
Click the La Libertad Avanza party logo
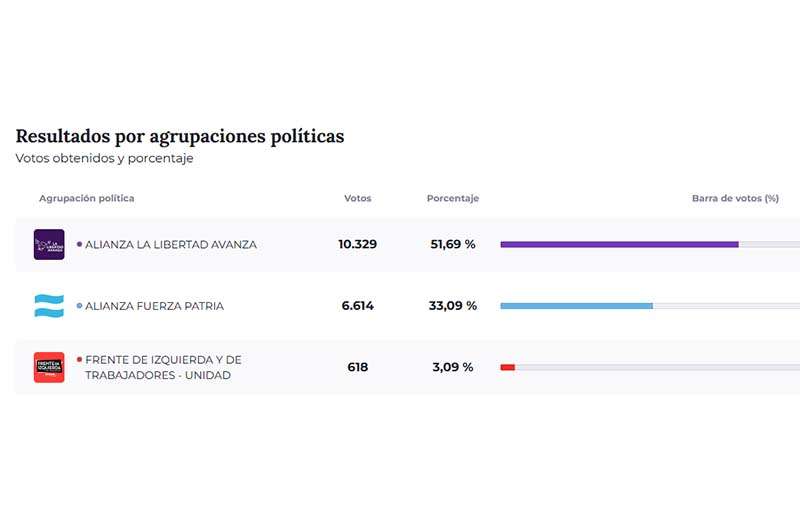tap(49, 245)
